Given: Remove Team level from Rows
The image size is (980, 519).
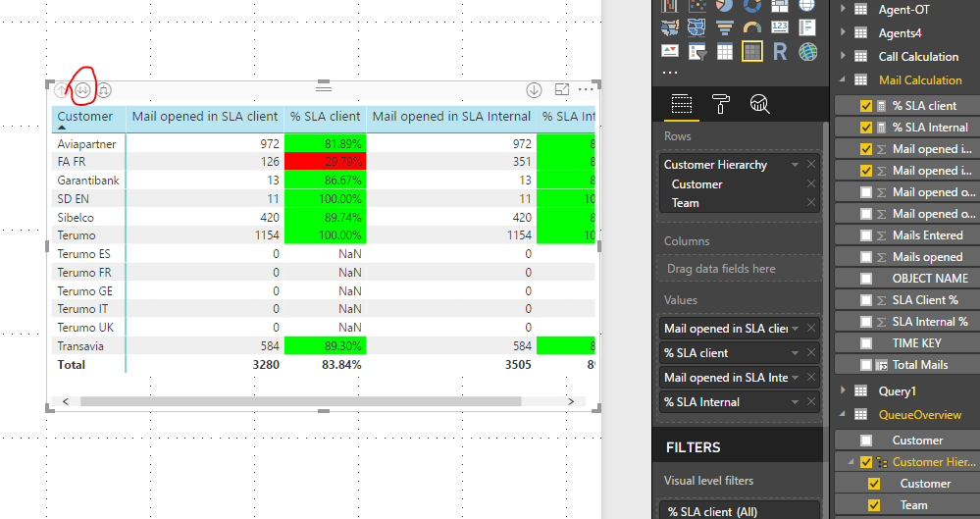Looking at the screenshot, I should [811, 203].
